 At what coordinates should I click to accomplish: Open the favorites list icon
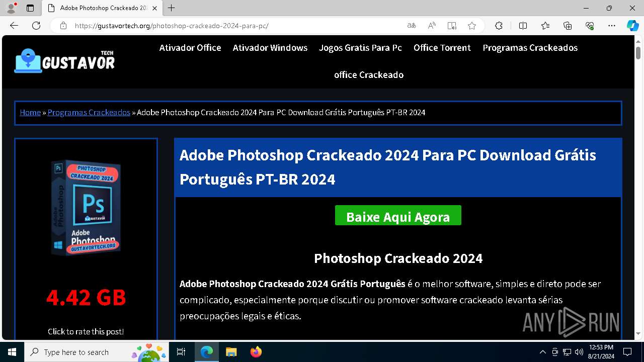point(545,26)
